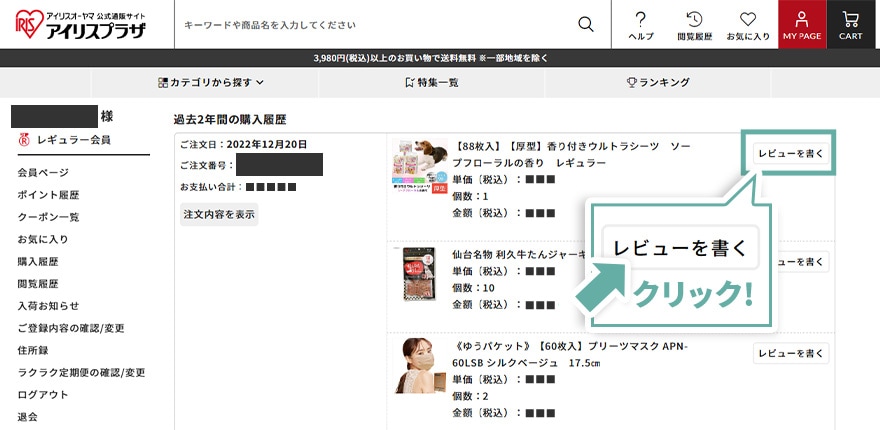Open 特集一覧 navigation item

click(x=431, y=83)
